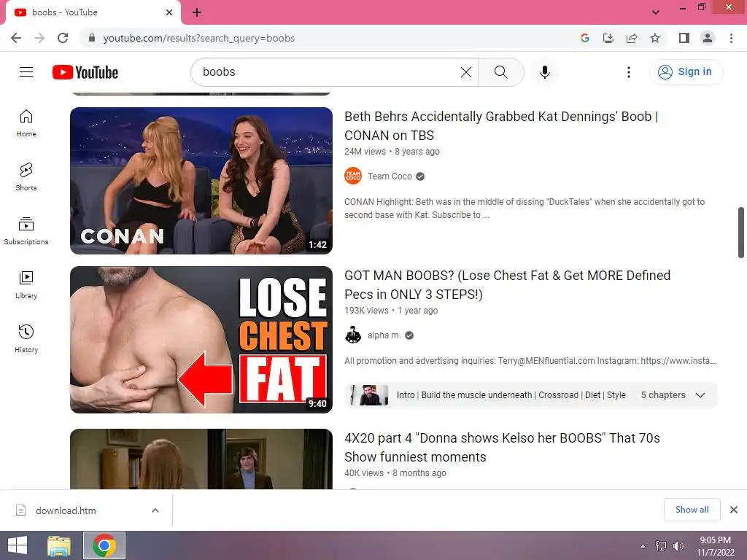Open the tab search dropdown arrow

pyautogui.click(x=656, y=12)
